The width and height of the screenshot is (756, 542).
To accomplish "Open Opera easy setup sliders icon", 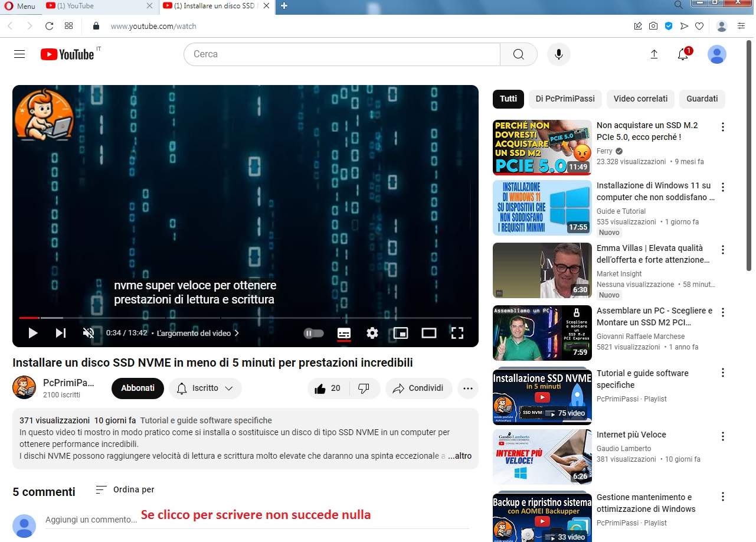I will tap(741, 26).
